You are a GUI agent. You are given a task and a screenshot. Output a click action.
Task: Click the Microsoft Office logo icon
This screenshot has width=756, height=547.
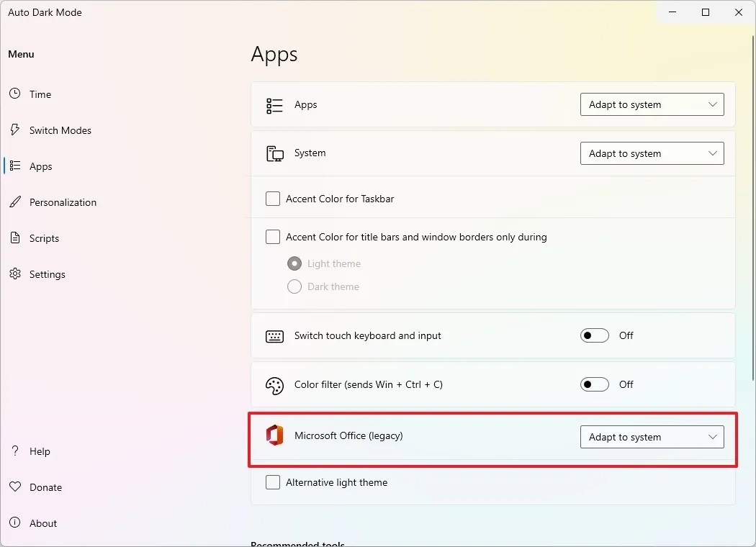point(274,435)
